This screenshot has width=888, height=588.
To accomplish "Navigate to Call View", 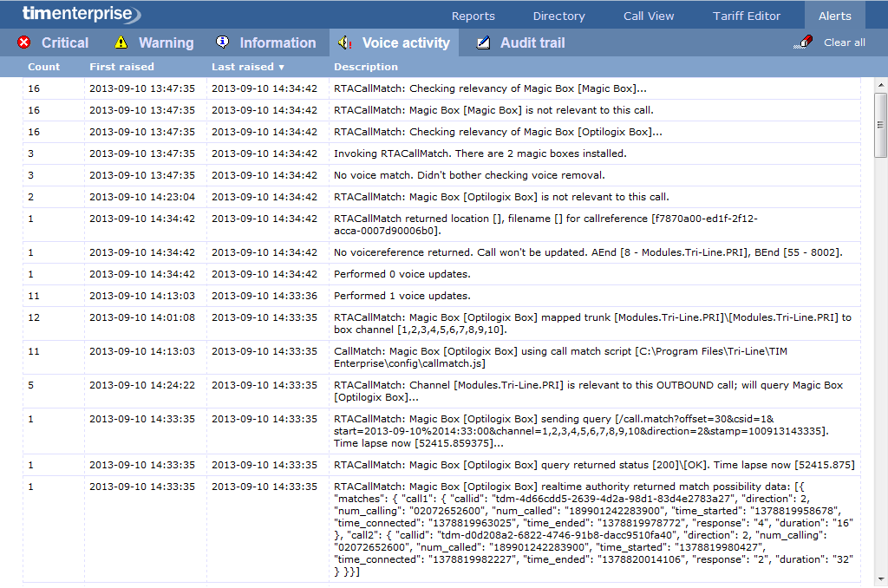I will pos(648,15).
